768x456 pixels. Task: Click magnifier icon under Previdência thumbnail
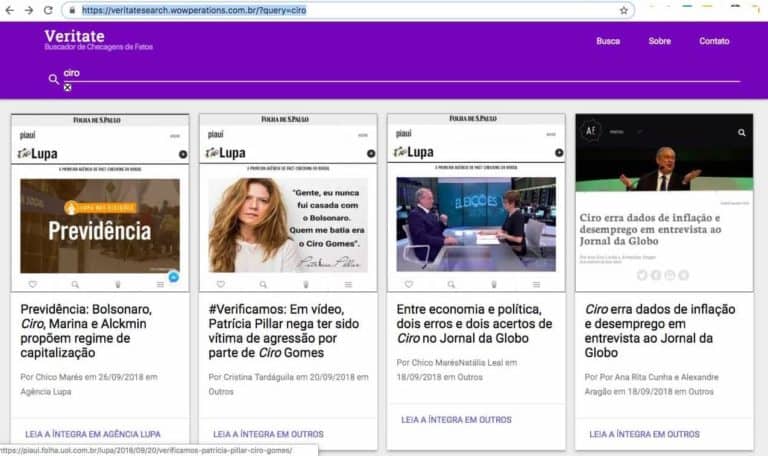(75, 284)
